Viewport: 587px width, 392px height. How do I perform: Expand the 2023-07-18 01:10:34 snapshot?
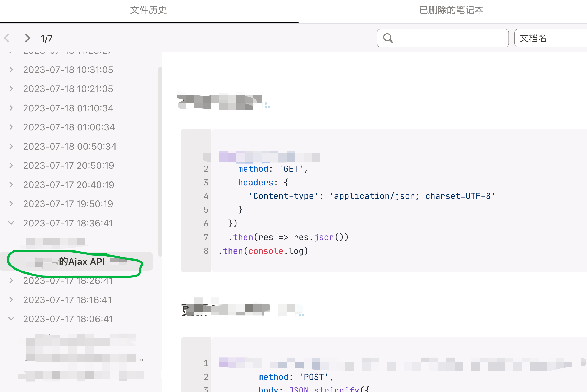(x=11, y=108)
